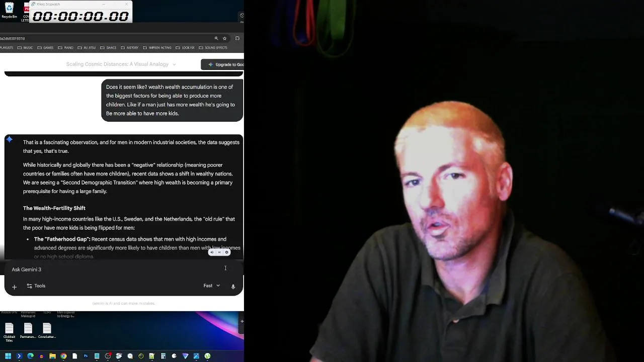This screenshot has width=644, height=362.
Task: Open the LOOK FIX bookmarks folder
Action: 185,48
